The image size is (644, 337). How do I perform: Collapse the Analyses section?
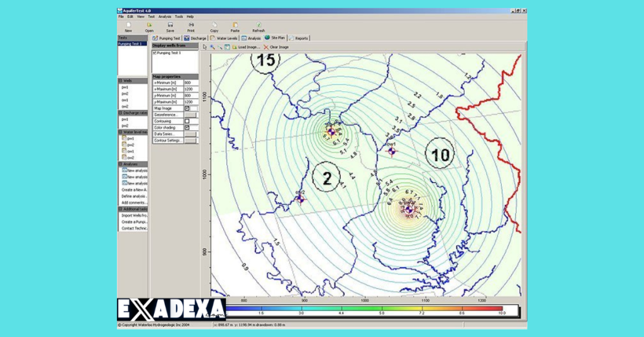121,164
